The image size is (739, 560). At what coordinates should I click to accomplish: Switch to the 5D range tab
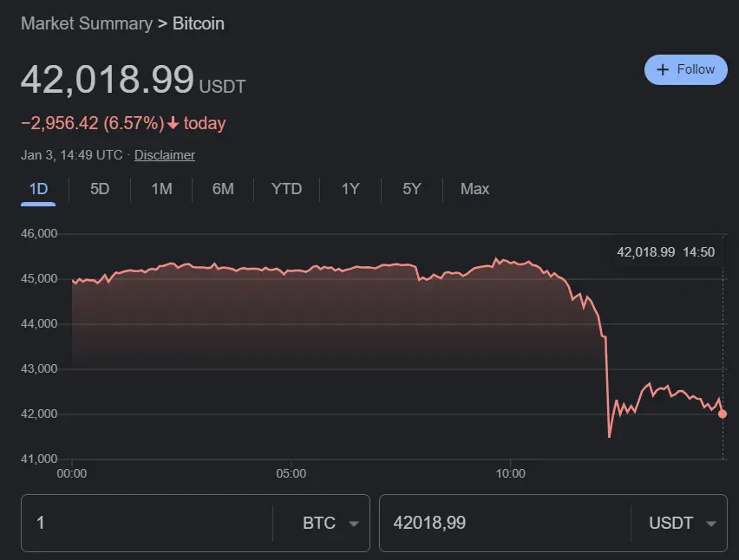[100, 189]
